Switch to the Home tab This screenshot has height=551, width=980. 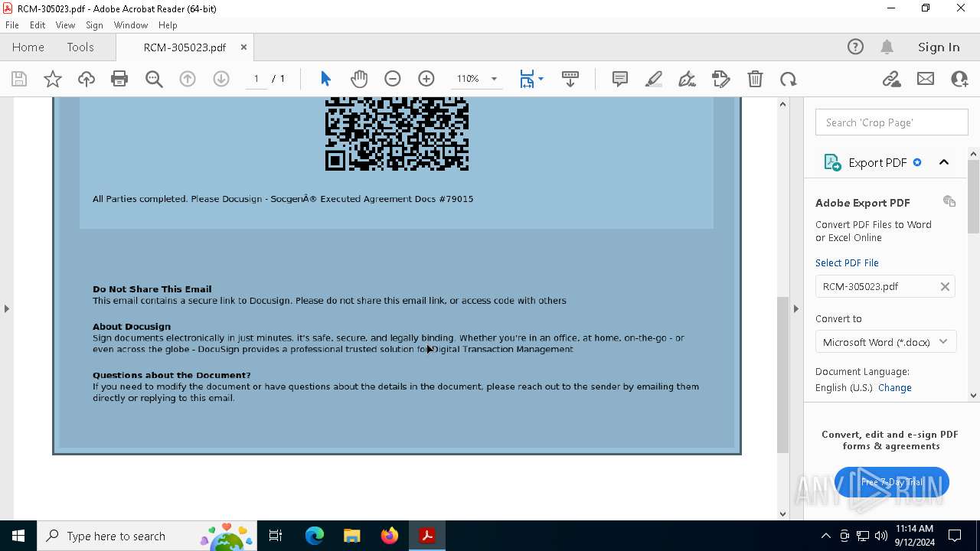[x=28, y=47]
